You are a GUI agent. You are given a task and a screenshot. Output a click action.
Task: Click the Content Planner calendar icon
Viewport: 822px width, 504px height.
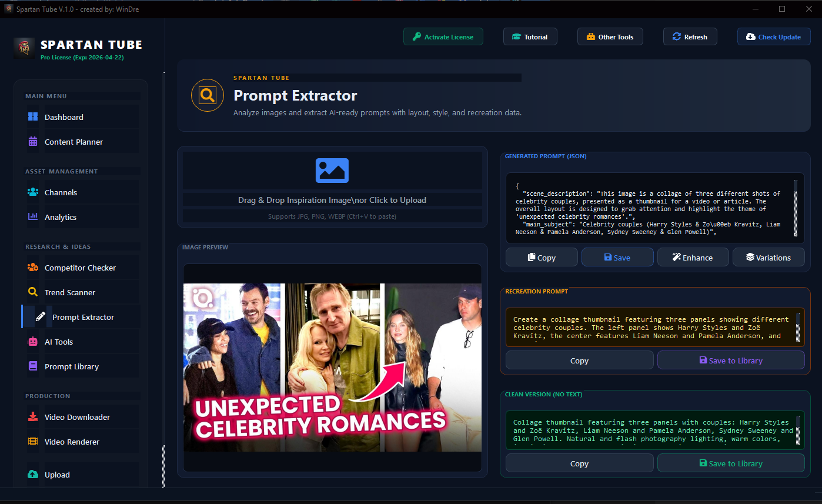[x=33, y=142]
